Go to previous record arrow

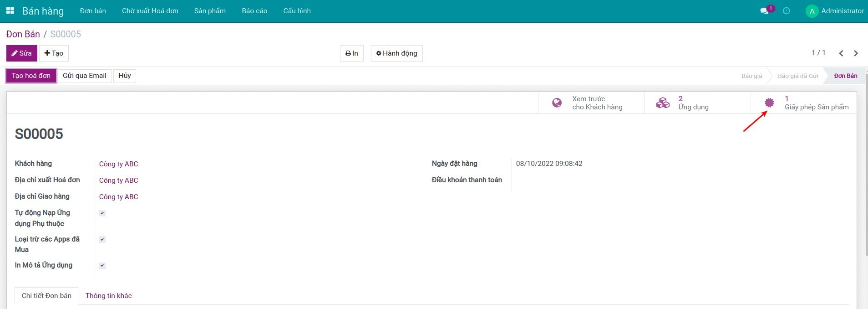(x=841, y=53)
